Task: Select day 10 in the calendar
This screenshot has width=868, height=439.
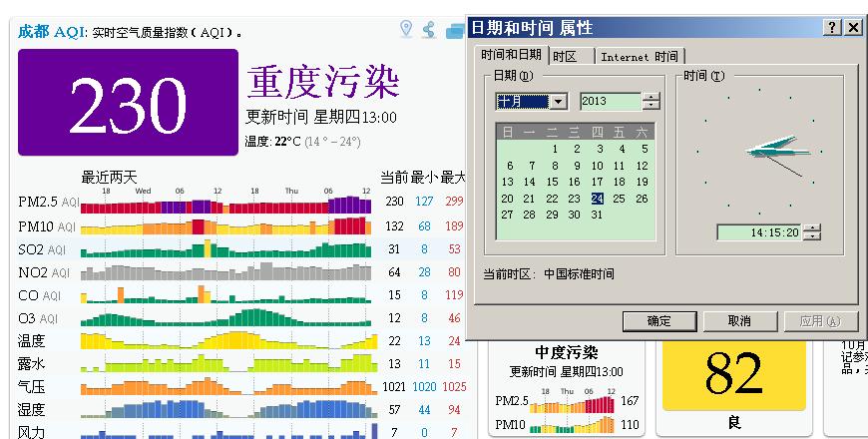Action: tap(597, 166)
